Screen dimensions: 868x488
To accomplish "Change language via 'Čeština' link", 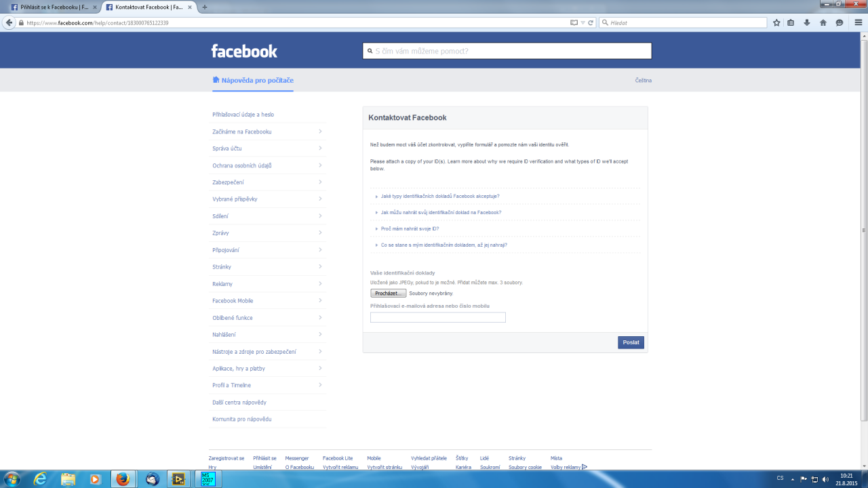I will [644, 81].
